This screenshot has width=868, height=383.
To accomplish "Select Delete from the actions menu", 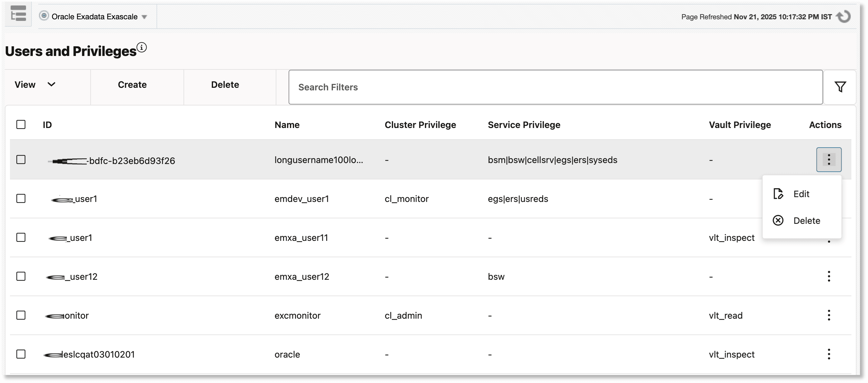I will click(x=807, y=220).
